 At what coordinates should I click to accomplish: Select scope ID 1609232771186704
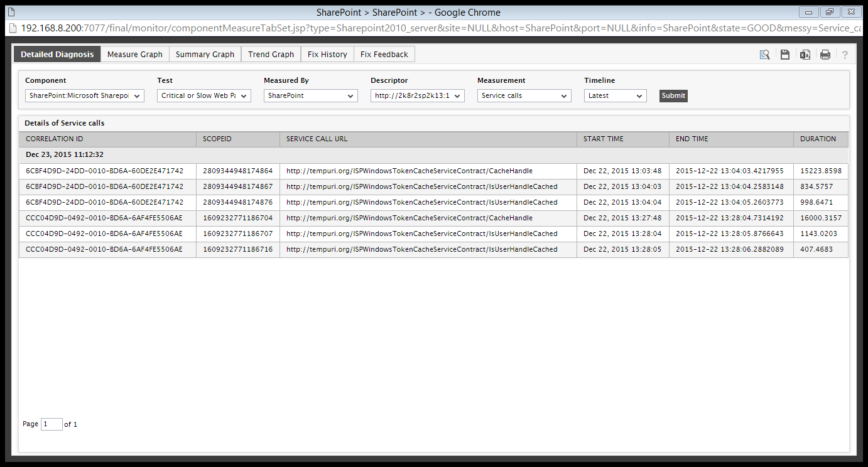[237, 218]
